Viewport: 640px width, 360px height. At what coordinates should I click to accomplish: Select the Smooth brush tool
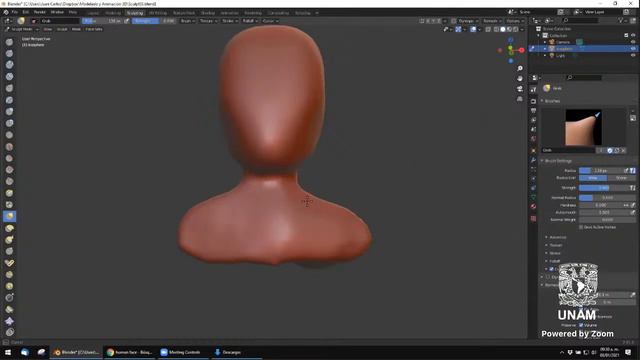pos(9,147)
